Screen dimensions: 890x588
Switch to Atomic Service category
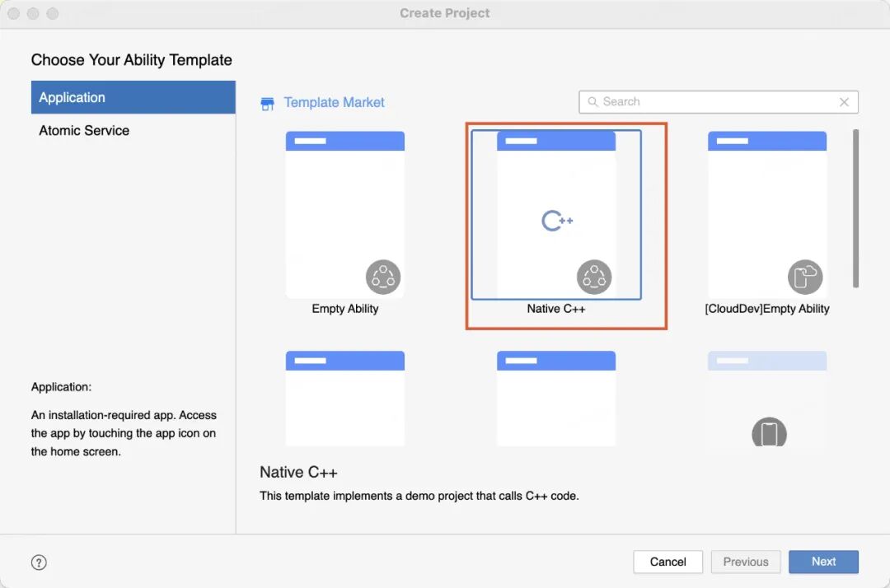tap(133, 130)
